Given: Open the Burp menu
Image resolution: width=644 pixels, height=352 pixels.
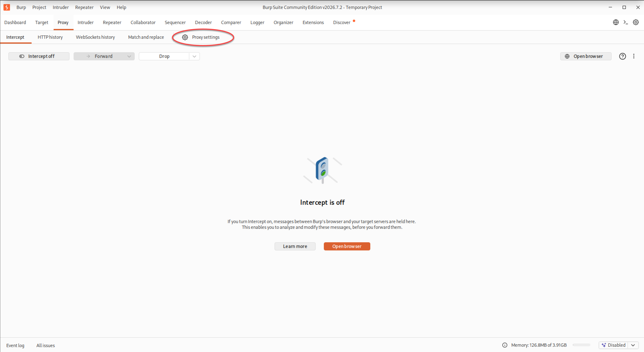Looking at the screenshot, I should 21,7.
